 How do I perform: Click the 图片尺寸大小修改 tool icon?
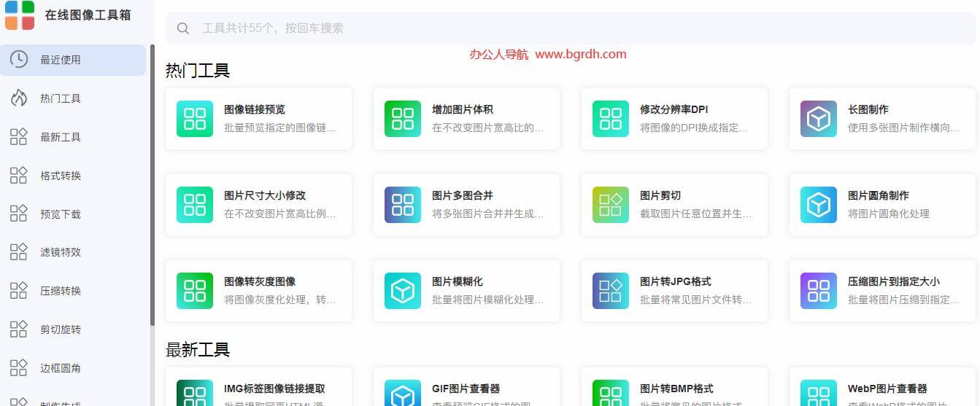pos(195,205)
